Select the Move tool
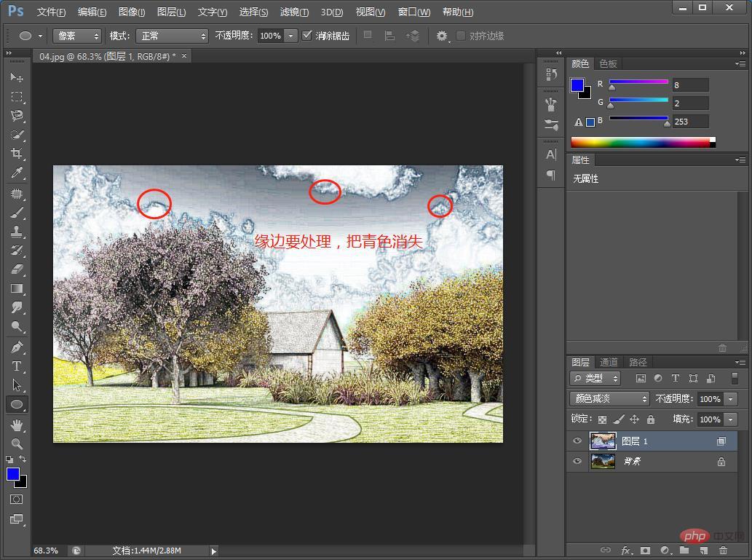 tap(17, 77)
